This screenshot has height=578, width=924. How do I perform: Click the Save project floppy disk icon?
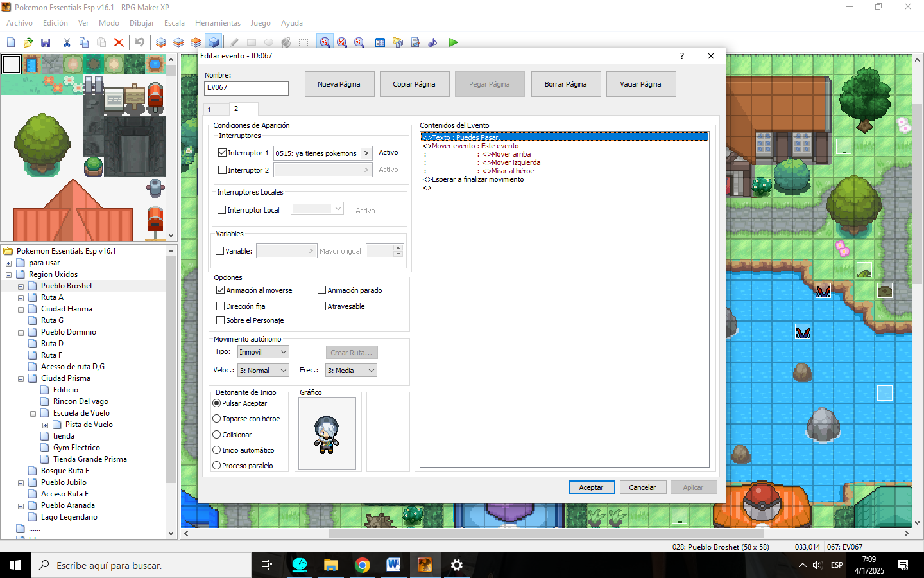pyautogui.click(x=46, y=42)
